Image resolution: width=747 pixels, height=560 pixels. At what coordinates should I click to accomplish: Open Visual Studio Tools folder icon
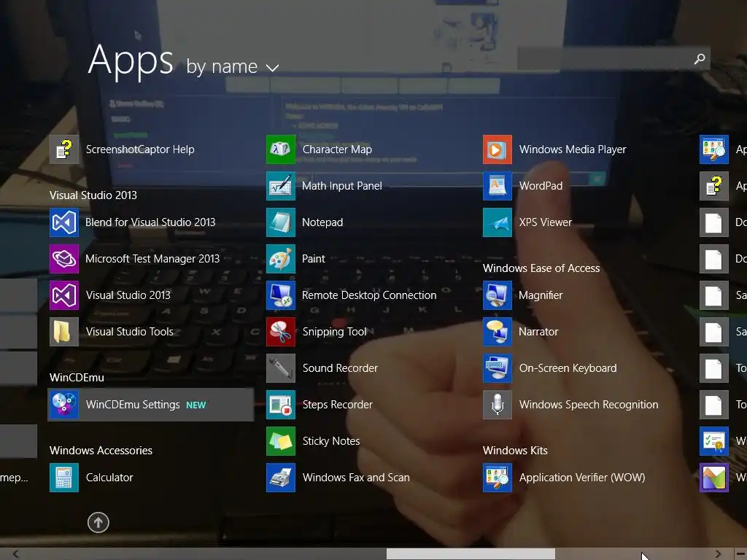coord(64,332)
